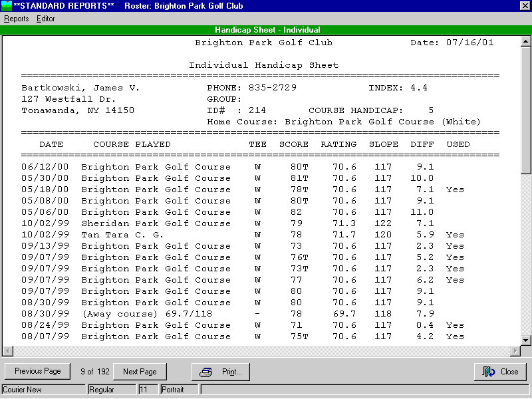The image size is (532, 399).
Task: Click the Courier New font field
Action: coord(43,390)
